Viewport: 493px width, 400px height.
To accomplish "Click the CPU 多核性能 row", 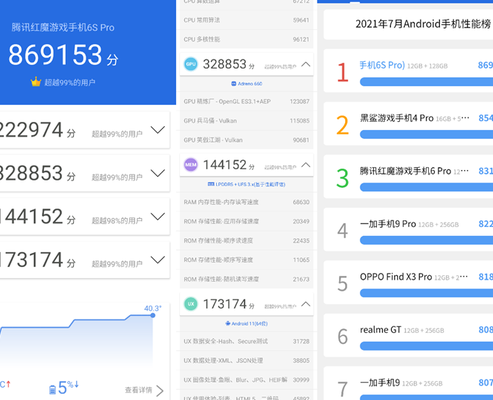I will [246, 39].
